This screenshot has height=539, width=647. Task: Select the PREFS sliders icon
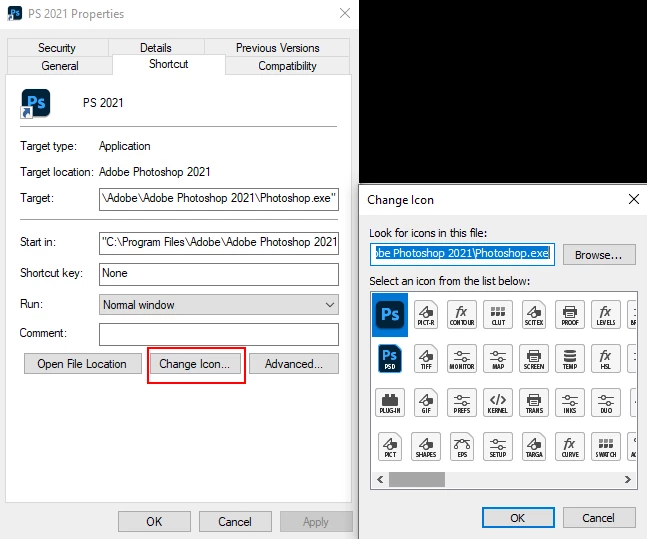462,402
